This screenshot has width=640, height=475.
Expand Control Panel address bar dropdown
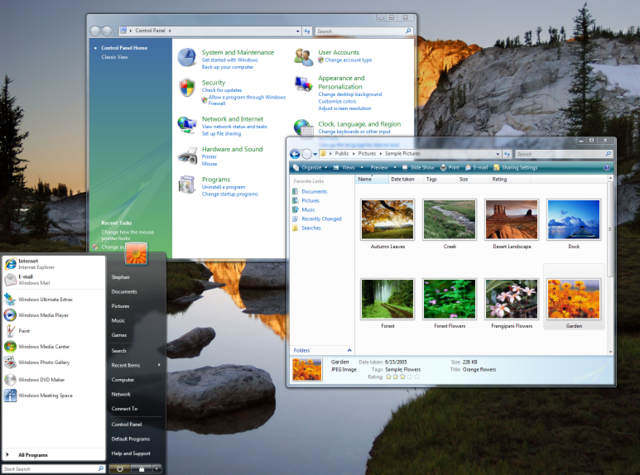[298, 31]
